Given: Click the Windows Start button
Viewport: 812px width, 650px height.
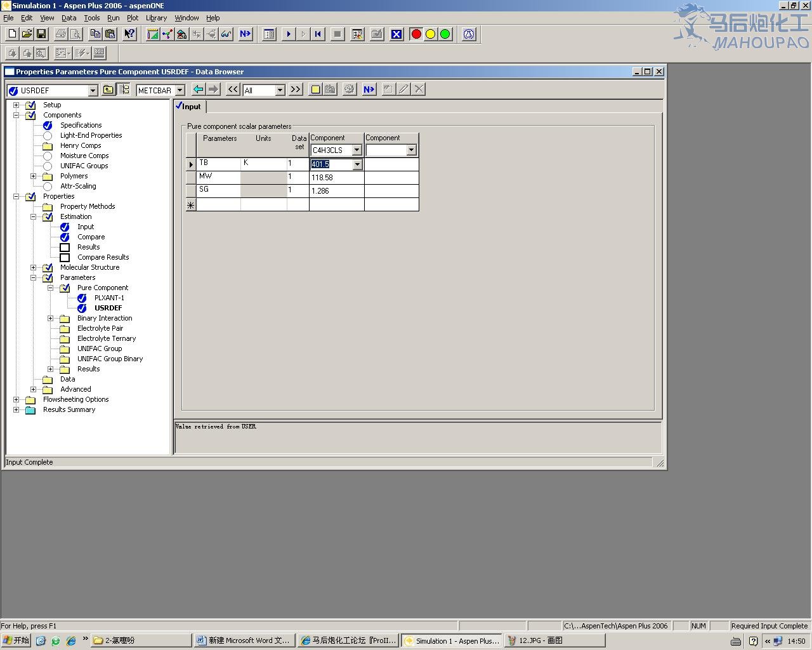Looking at the screenshot, I should (16, 640).
